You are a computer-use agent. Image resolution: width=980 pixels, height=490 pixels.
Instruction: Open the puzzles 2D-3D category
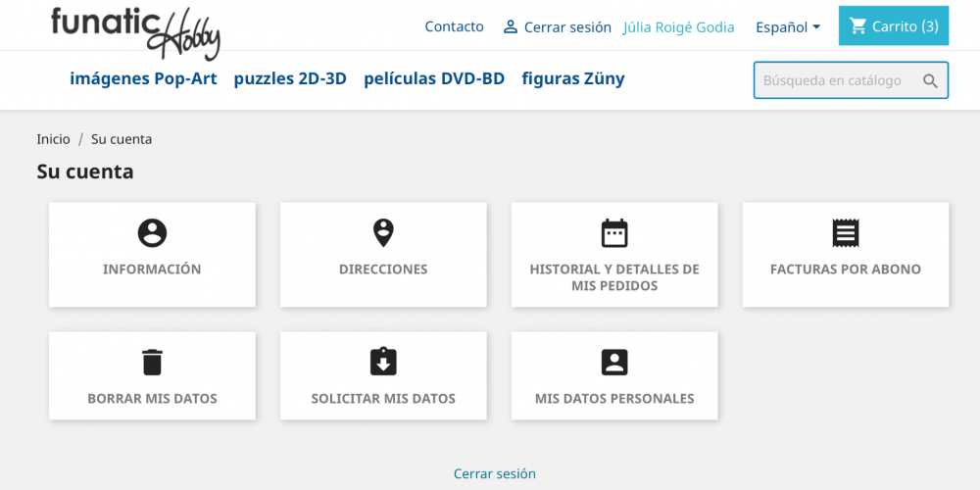coord(290,78)
